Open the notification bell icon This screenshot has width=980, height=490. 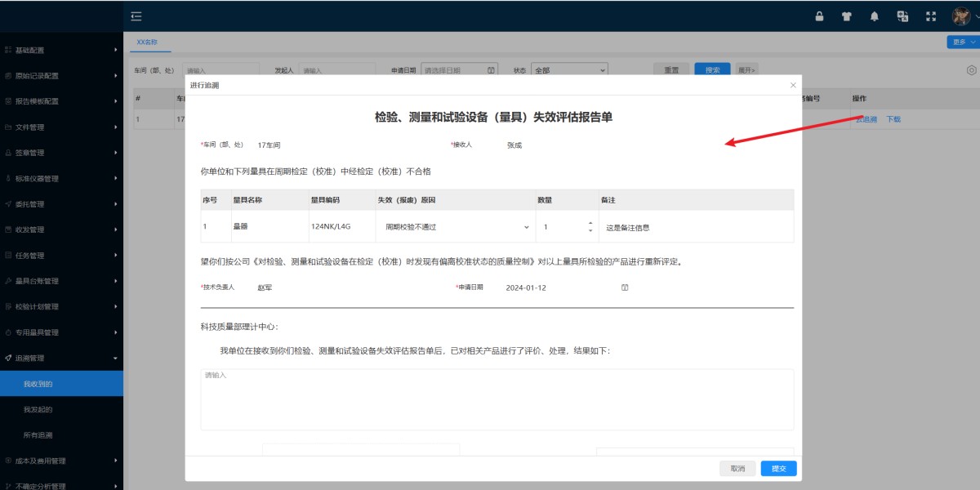coord(873,16)
